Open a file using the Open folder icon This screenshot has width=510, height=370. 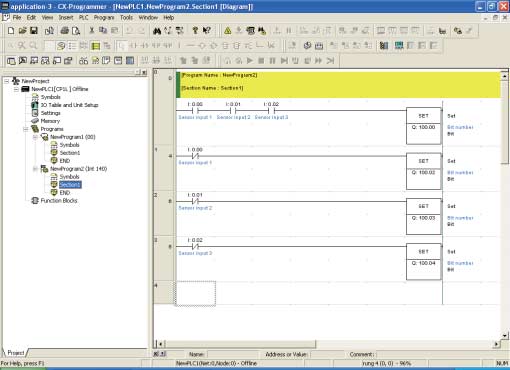(x=22, y=31)
